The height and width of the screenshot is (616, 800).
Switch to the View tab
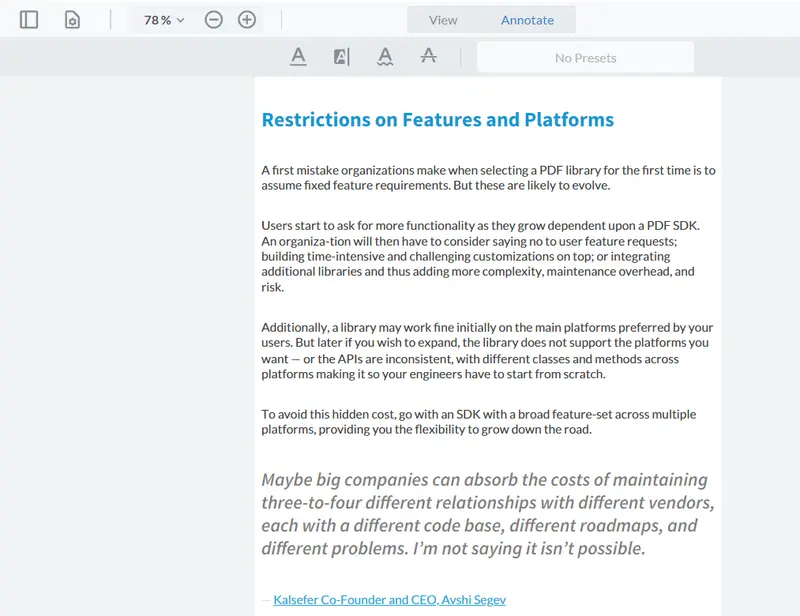pos(443,20)
